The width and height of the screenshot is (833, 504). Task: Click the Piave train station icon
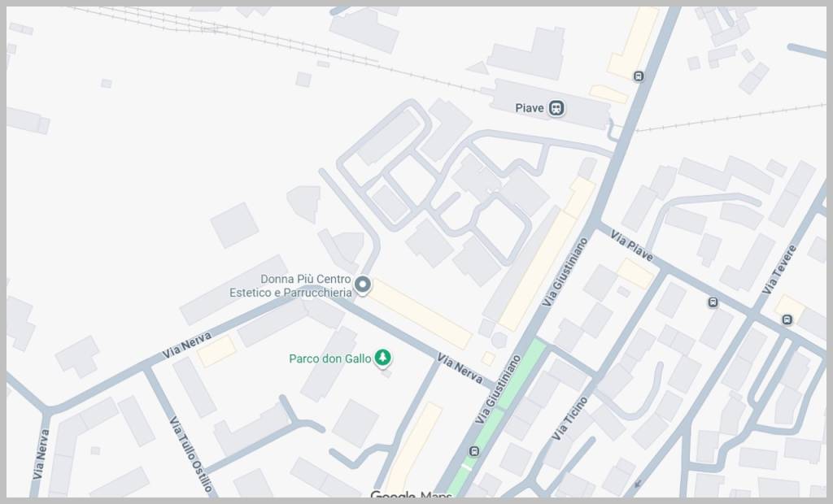click(556, 108)
